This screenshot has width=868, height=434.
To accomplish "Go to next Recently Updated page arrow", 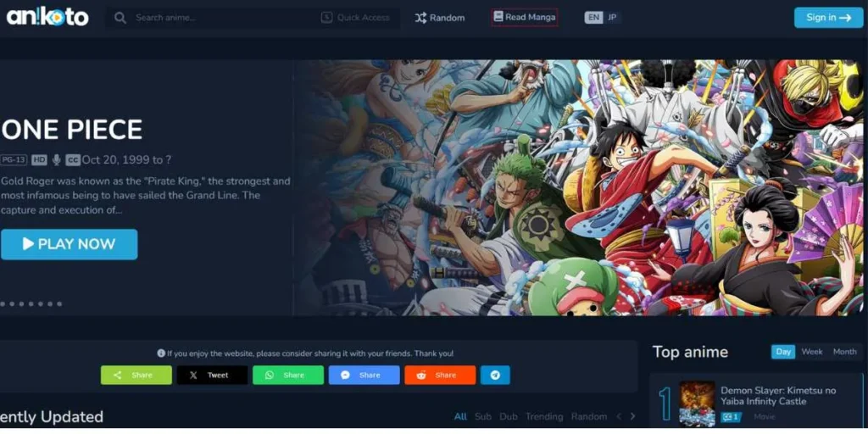I will click(x=632, y=416).
